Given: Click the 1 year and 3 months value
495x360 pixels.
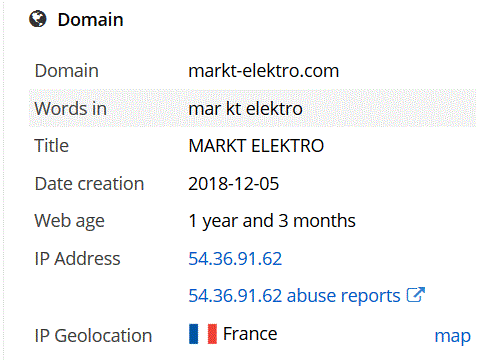Looking at the screenshot, I should (x=272, y=221).
